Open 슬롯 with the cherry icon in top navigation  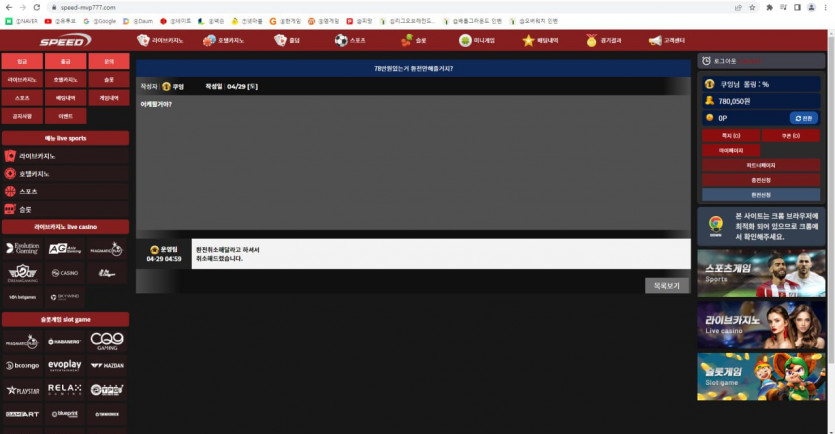click(x=413, y=40)
